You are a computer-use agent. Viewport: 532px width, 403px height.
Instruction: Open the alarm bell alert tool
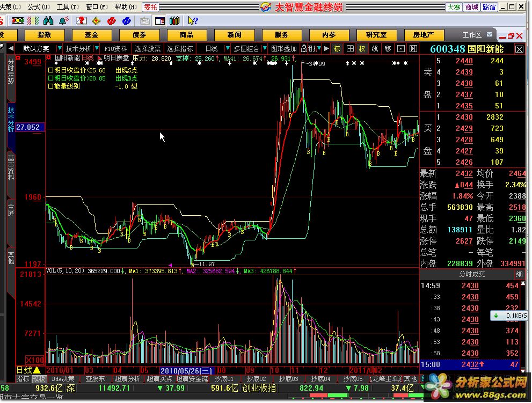tap(63, 21)
